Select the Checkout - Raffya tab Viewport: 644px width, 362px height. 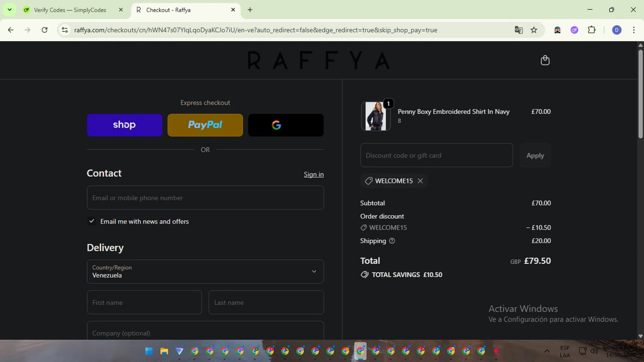(x=168, y=10)
